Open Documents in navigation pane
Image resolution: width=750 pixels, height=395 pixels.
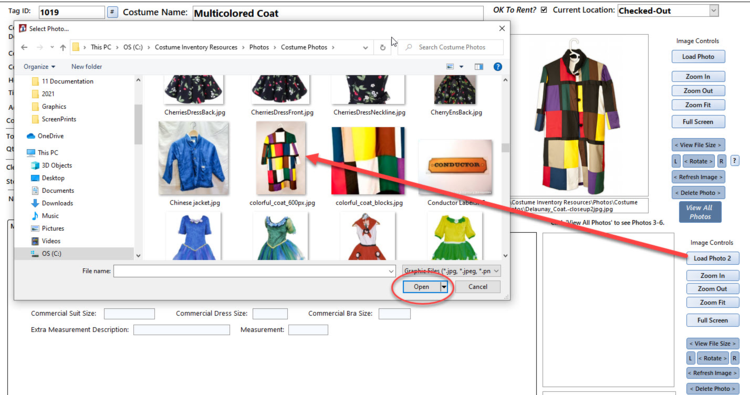[52, 190]
